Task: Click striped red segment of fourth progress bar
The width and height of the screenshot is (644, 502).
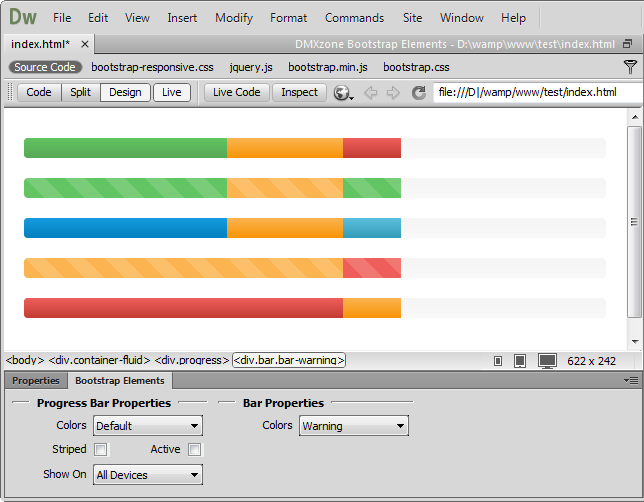Action: (x=372, y=268)
